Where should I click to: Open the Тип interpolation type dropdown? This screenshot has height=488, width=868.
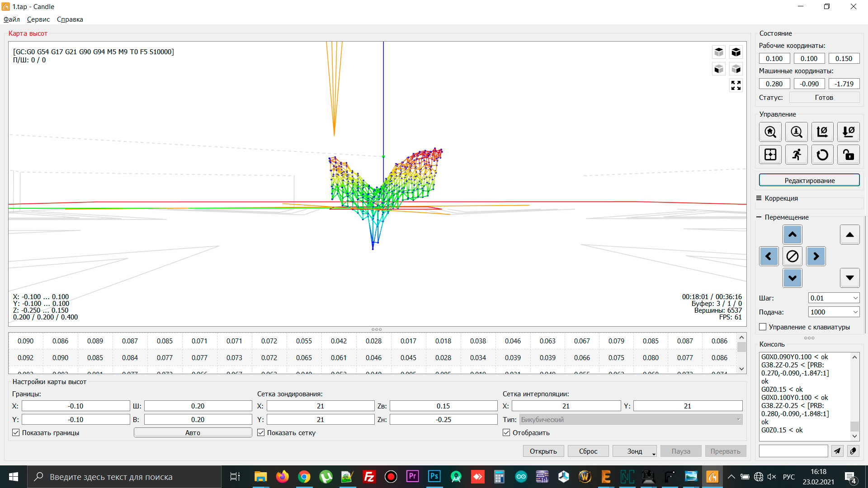point(631,420)
